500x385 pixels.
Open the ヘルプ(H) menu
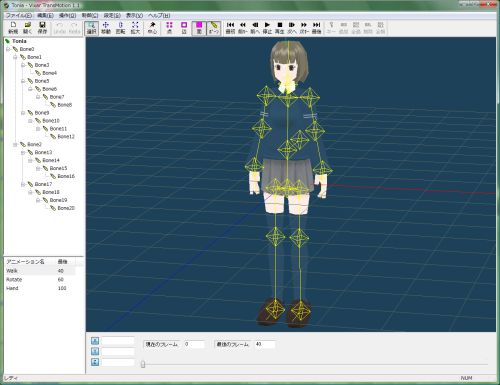(x=159, y=15)
